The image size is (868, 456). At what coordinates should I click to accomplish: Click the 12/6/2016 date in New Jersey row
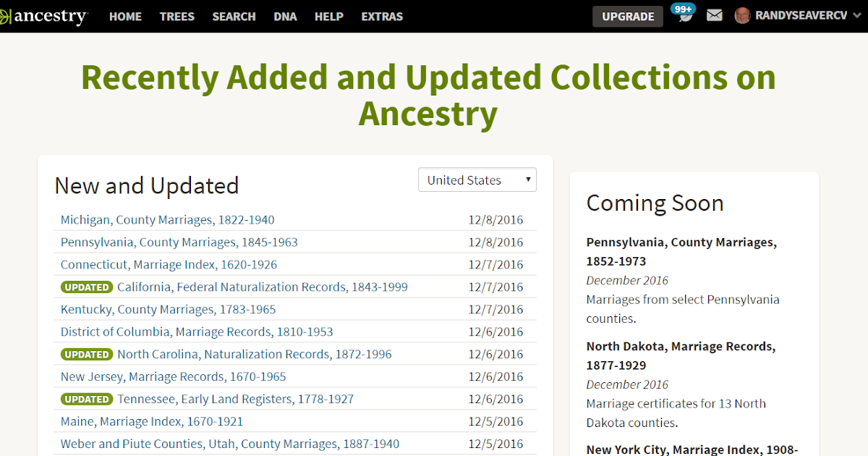(x=495, y=377)
